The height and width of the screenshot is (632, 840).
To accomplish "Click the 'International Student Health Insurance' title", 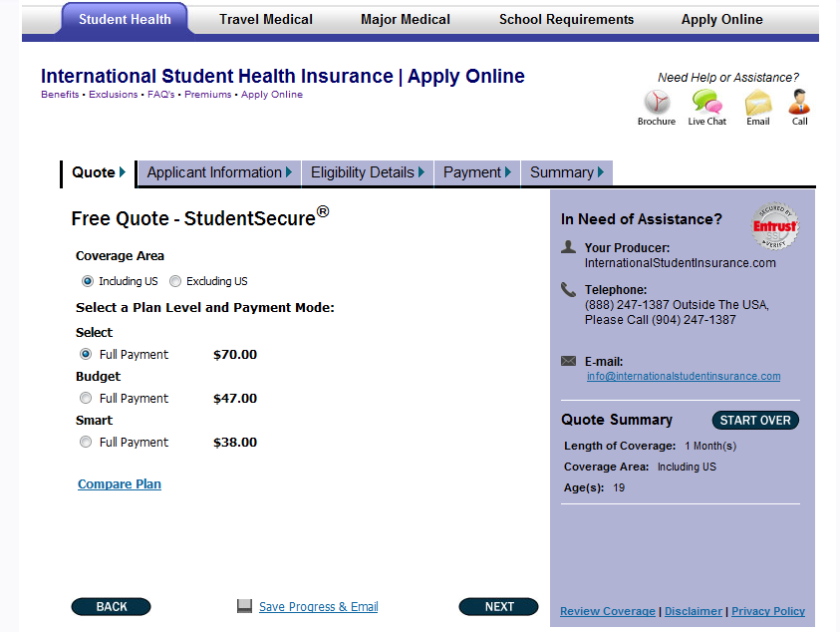I will click(x=217, y=76).
